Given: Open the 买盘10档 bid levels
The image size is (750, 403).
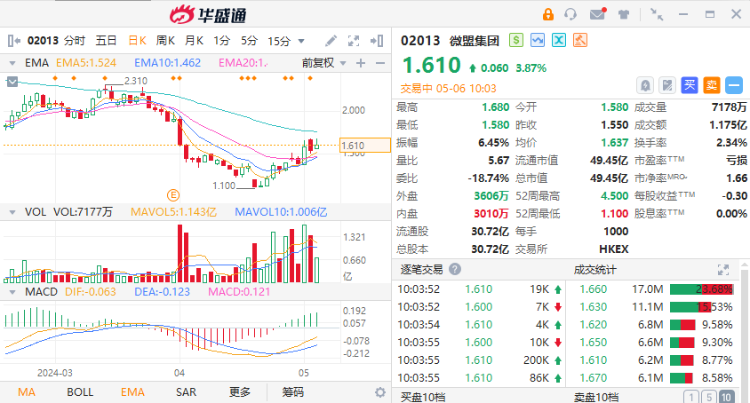Looking at the screenshot, I should click(423, 397).
